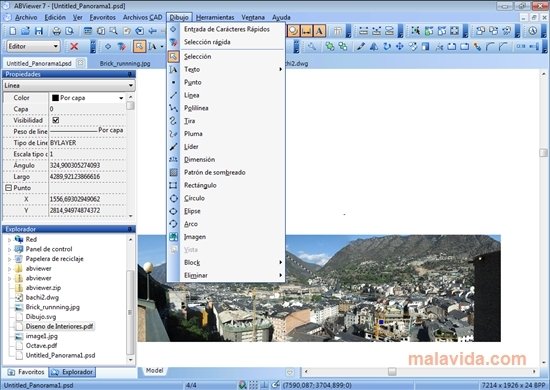Viewport: 550px width, 390px height.
Task: Select Octave.pdf in the Explorador tree
Action: (x=41, y=346)
